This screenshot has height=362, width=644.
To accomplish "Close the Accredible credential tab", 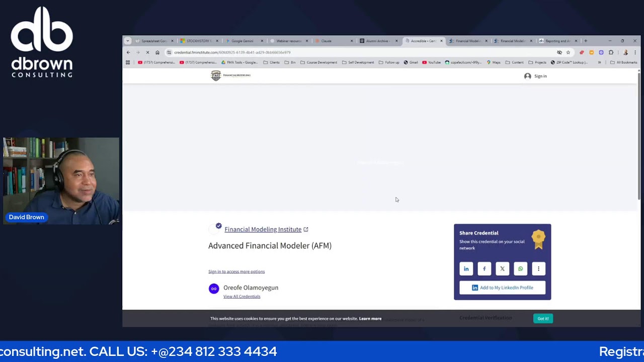I will click(x=441, y=41).
